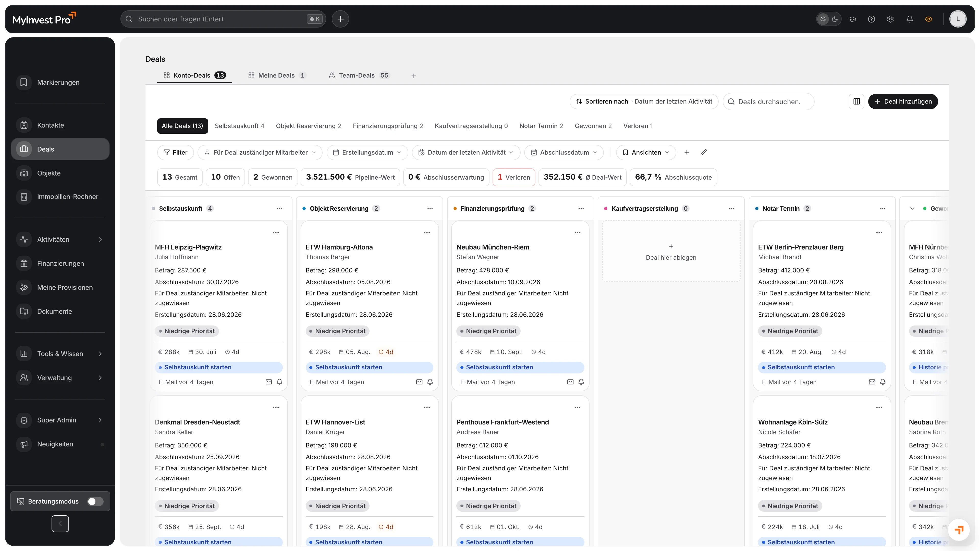Select the Konto-Deals tab
Viewport: 980px width, 551px height.
(x=194, y=75)
